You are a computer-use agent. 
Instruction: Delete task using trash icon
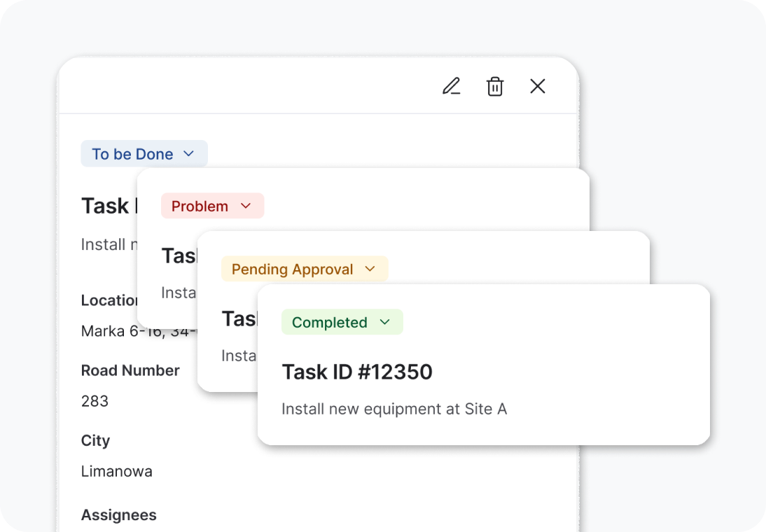click(x=495, y=87)
